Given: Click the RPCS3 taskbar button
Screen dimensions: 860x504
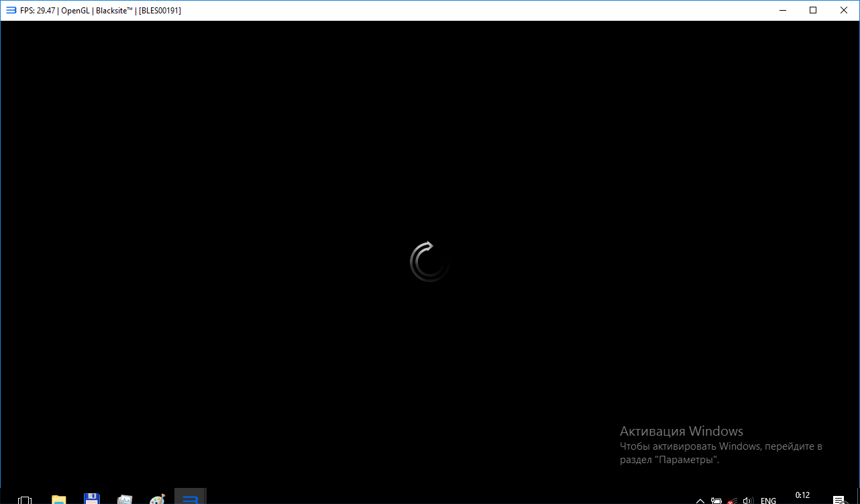Looking at the screenshot, I should click(x=190, y=499).
